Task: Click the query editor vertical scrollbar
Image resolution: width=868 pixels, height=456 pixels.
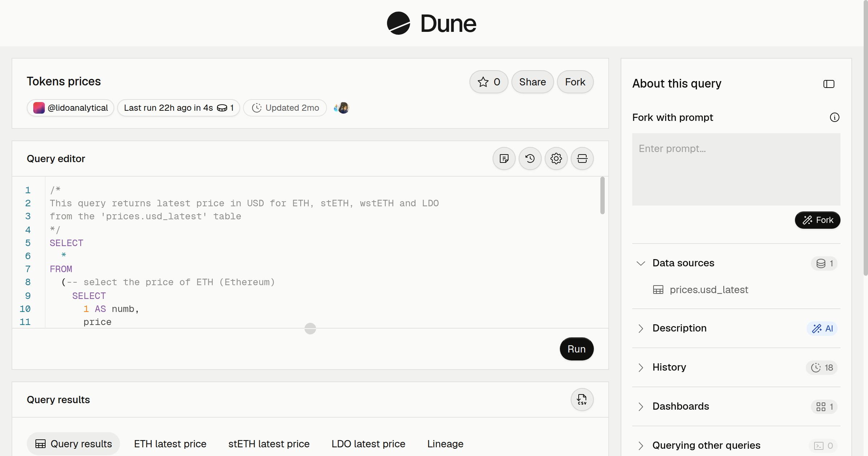Action: [602, 195]
